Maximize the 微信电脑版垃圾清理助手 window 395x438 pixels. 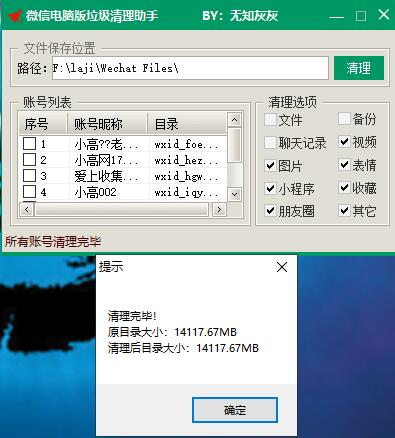point(361,16)
